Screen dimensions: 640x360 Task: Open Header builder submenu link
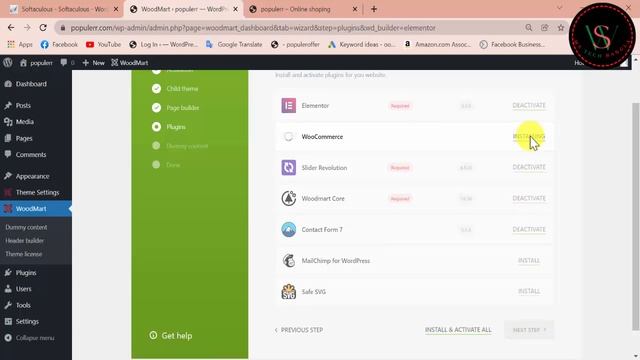click(24, 241)
